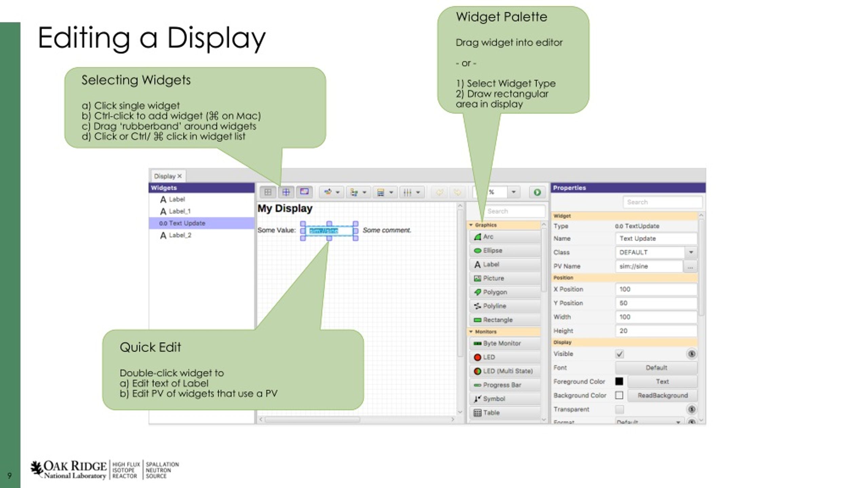Screen dimensions: 868x488
Task: Open the Format dropdown in Properties
Action: pos(649,422)
